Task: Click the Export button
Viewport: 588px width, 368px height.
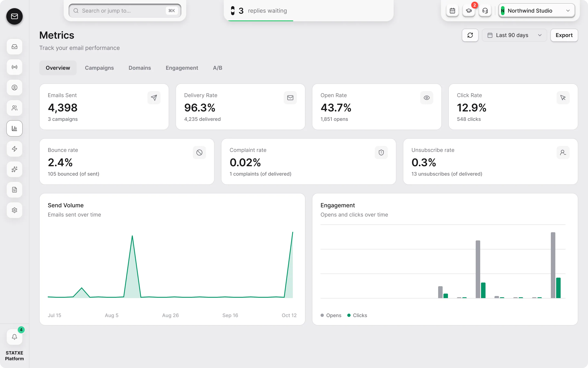Action: (564, 35)
